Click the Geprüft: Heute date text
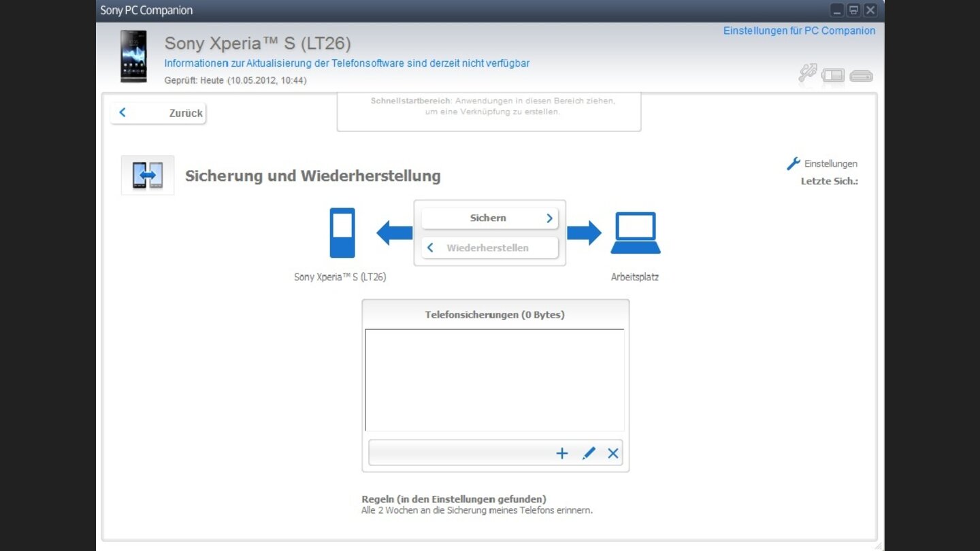 235,80
